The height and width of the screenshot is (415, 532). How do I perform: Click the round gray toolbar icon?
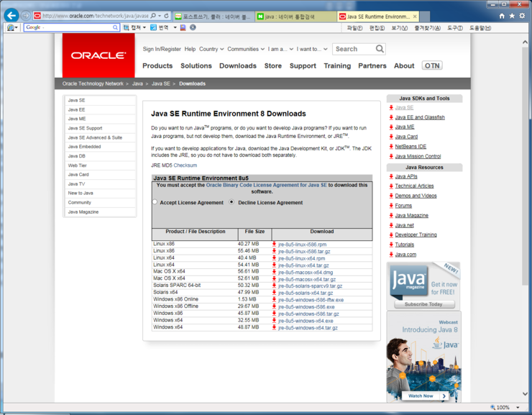[193, 27]
